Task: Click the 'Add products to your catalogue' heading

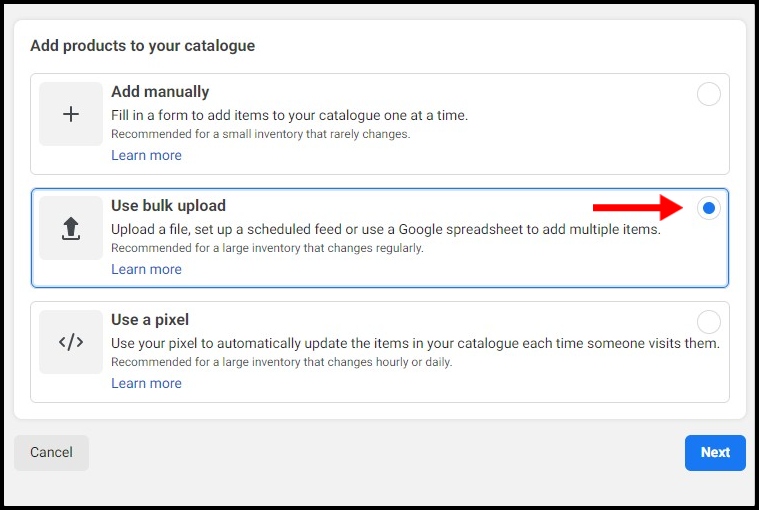Action: pyautogui.click(x=143, y=45)
